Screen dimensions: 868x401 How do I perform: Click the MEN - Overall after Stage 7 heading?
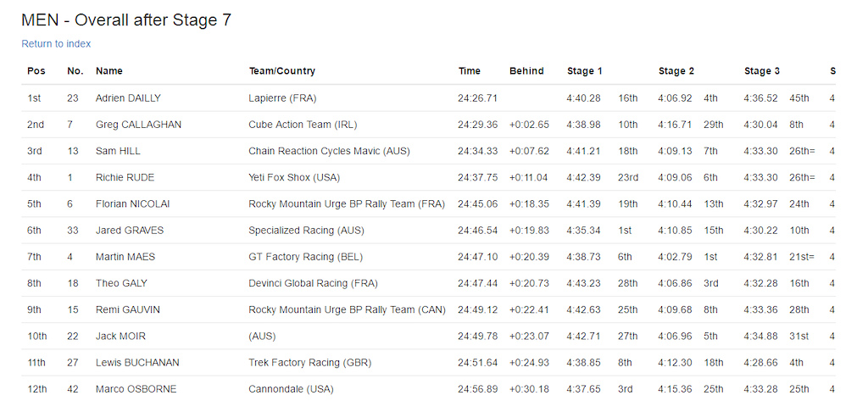tap(126, 20)
